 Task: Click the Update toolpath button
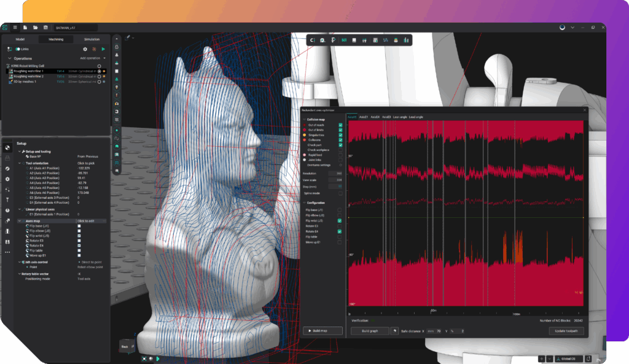tap(566, 331)
